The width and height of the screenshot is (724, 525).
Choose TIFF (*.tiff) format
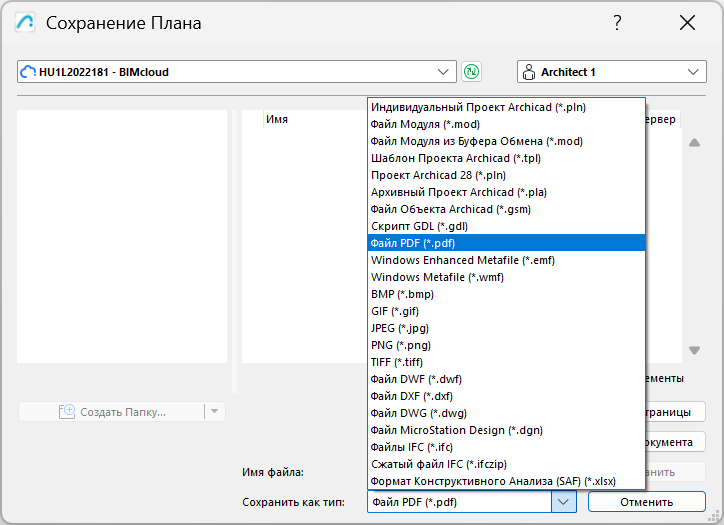click(507, 362)
